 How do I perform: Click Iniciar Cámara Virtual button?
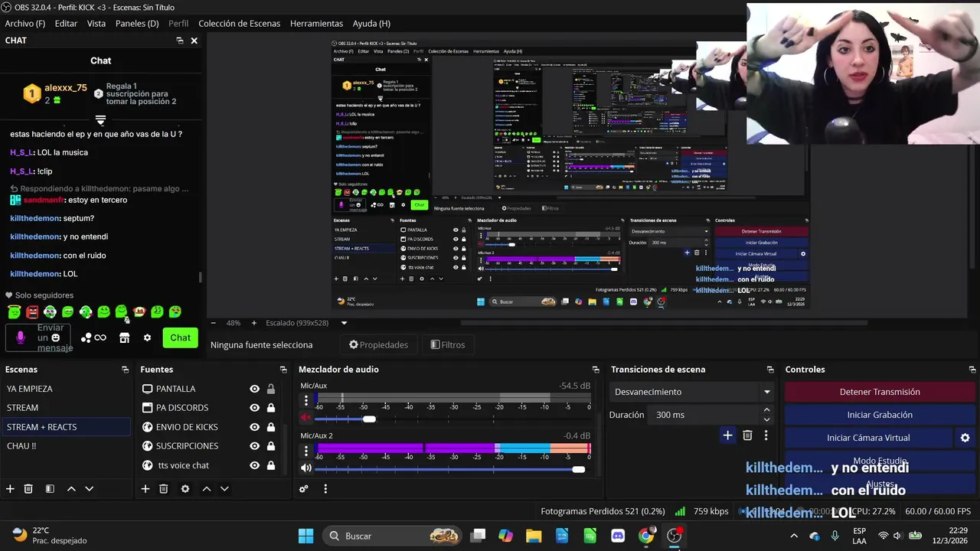pos(868,438)
